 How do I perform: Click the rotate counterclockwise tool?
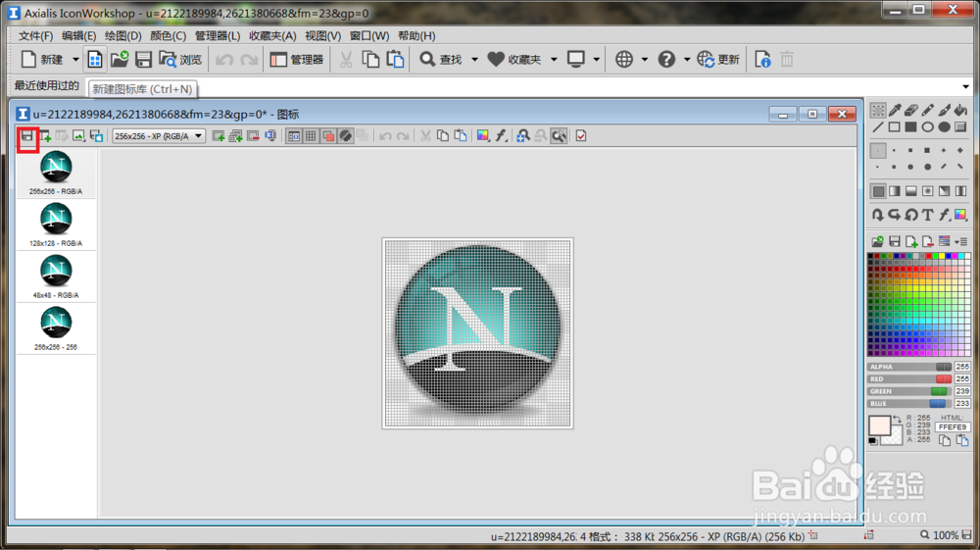[911, 215]
